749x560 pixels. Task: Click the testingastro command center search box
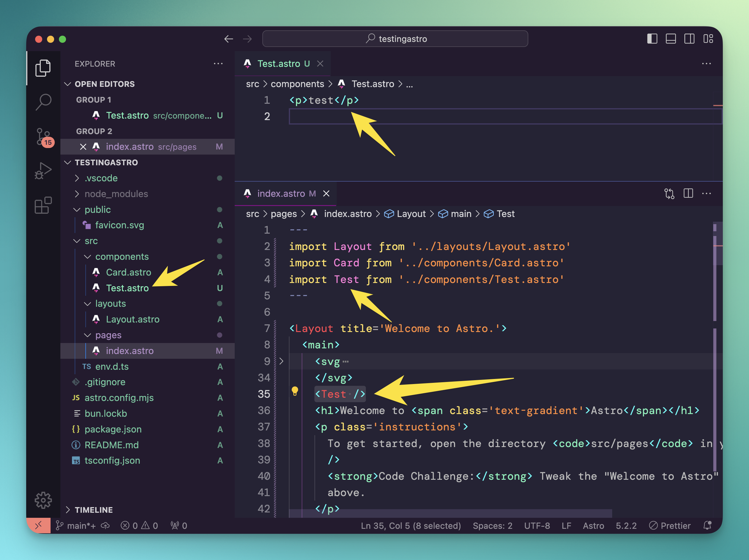tap(395, 39)
